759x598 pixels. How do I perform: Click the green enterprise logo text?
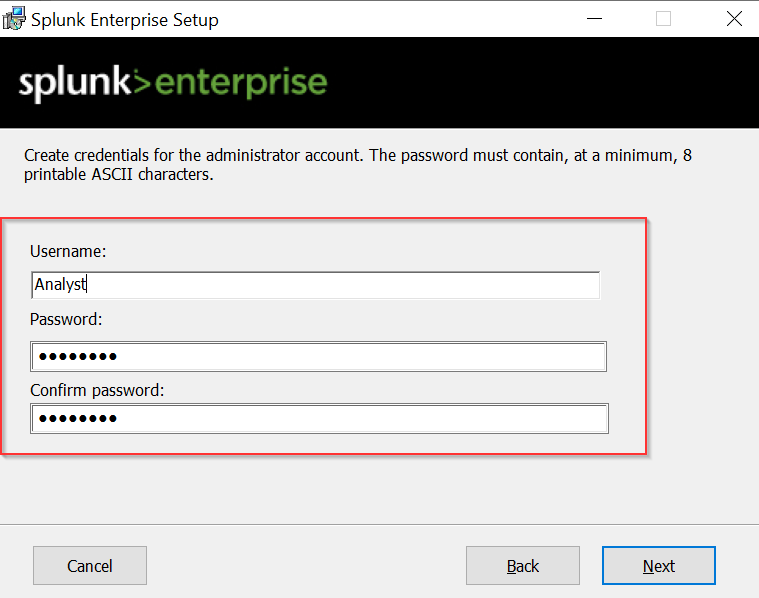pos(241,83)
